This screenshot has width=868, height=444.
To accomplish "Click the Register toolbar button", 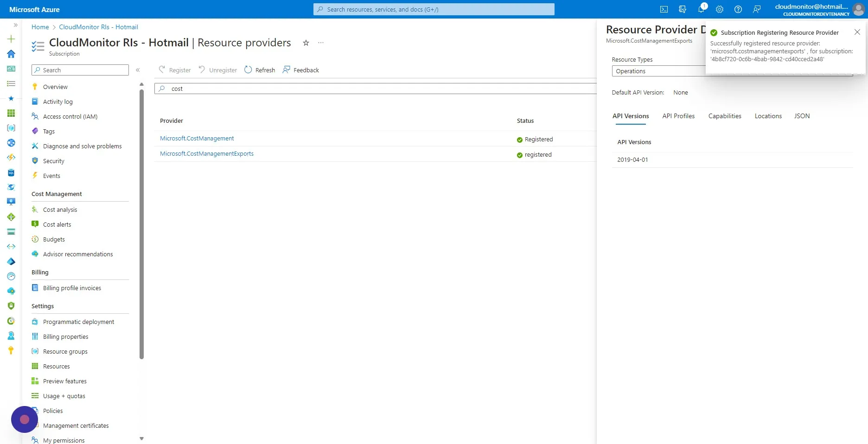I will click(175, 70).
